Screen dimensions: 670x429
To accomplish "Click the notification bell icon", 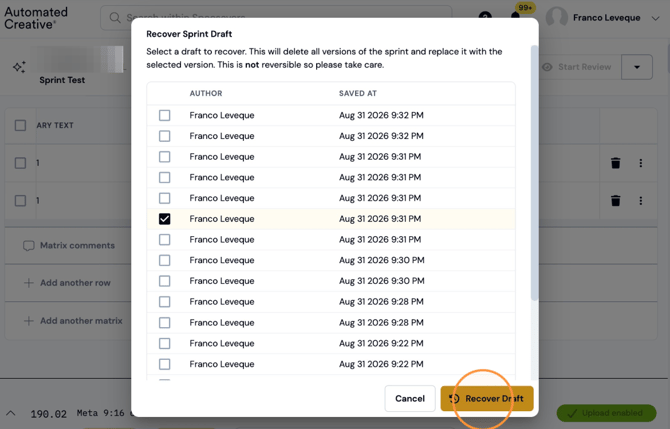I will (515, 16).
